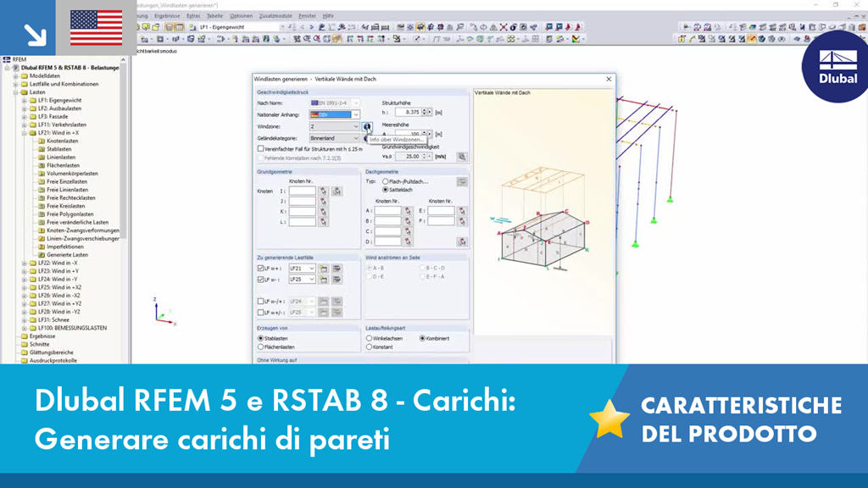Edit load case details for LF w+
The width and height of the screenshot is (868, 488).
tap(337, 269)
